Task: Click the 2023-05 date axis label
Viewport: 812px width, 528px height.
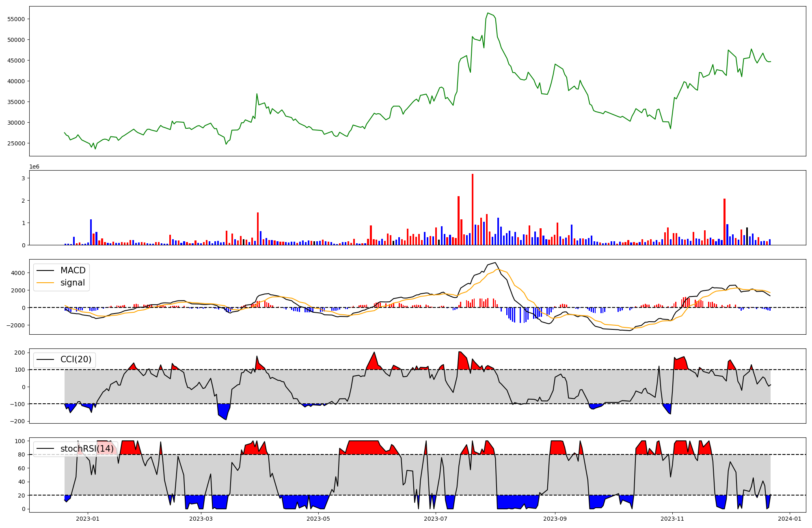Action: click(318, 519)
